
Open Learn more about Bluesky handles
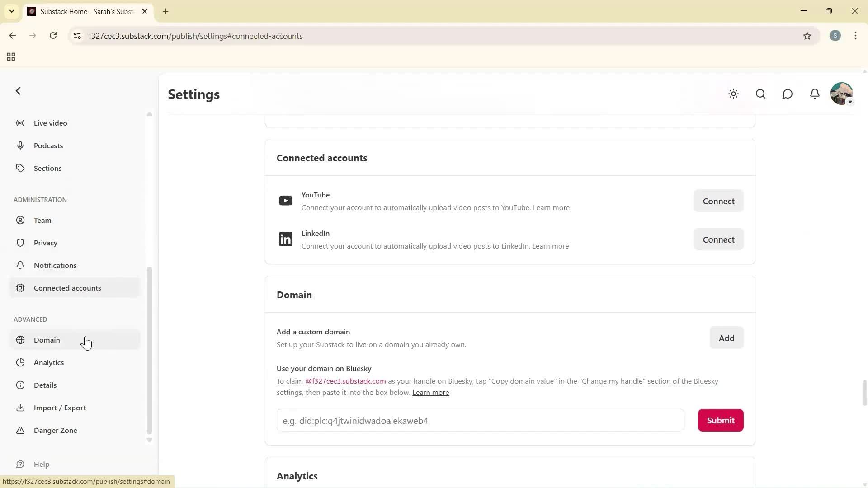coord(430,392)
